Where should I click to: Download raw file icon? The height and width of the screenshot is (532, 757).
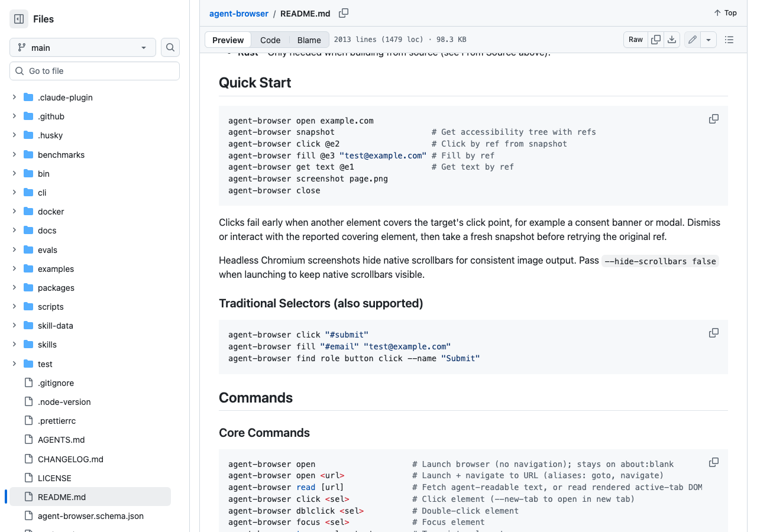point(672,40)
